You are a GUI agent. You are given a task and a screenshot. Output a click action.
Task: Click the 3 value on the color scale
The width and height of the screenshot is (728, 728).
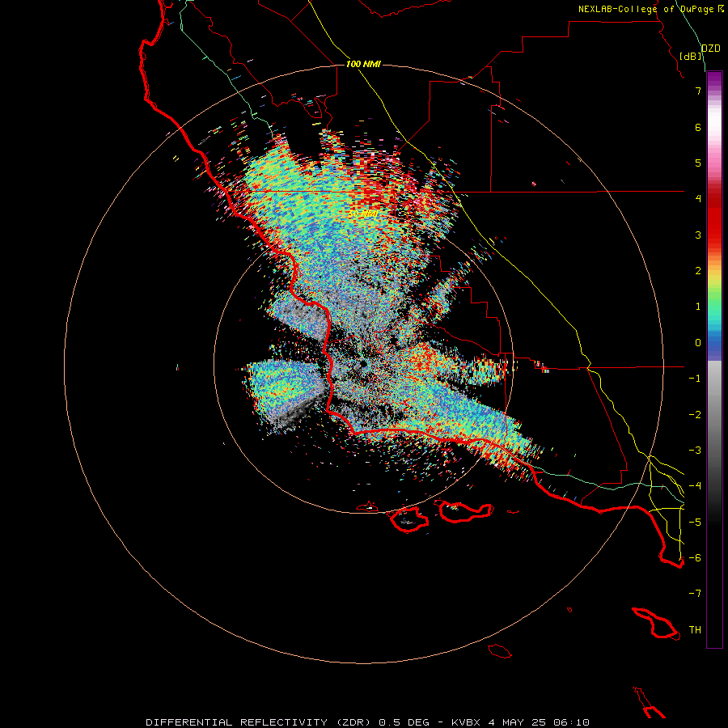click(698, 235)
